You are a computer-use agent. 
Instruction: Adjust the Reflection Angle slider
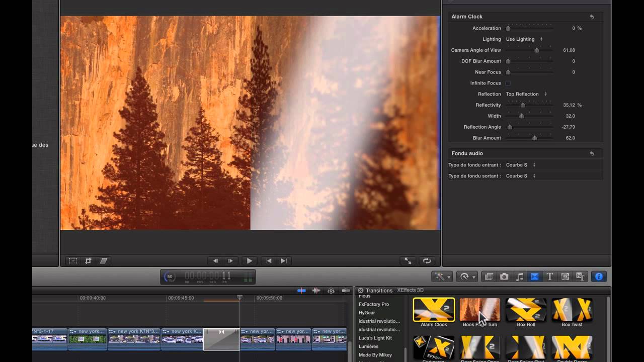click(x=510, y=127)
